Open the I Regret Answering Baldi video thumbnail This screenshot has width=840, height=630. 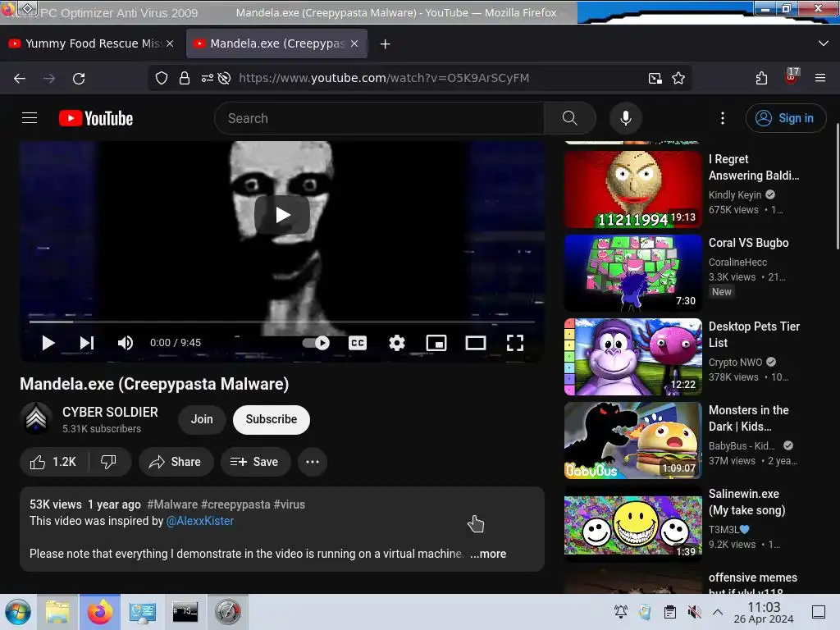[x=632, y=189]
